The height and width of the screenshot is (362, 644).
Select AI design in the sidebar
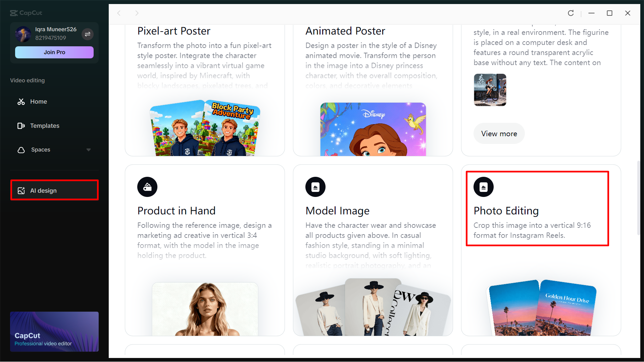pos(54,190)
